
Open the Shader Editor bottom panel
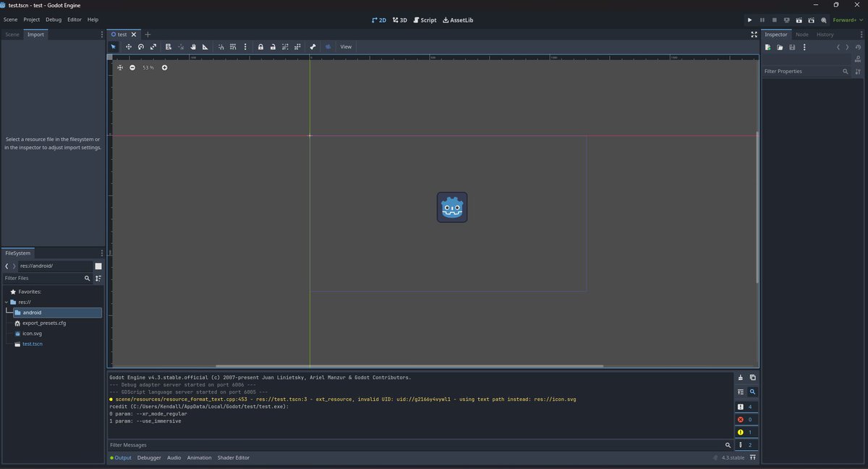pyautogui.click(x=233, y=457)
